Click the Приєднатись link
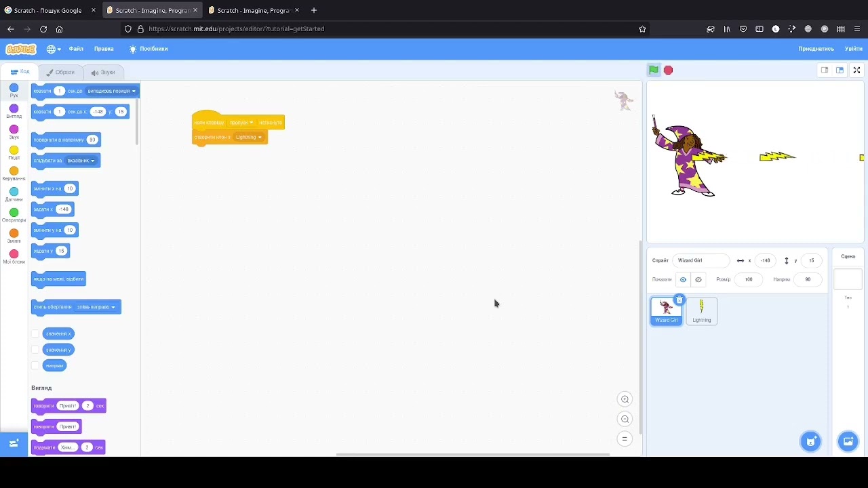This screenshot has height=488, width=868. [816, 49]
